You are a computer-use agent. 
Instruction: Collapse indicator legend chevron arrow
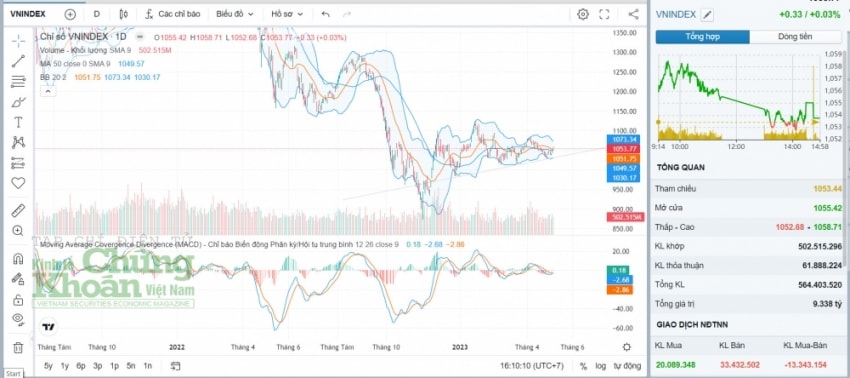tap(48, 91)
